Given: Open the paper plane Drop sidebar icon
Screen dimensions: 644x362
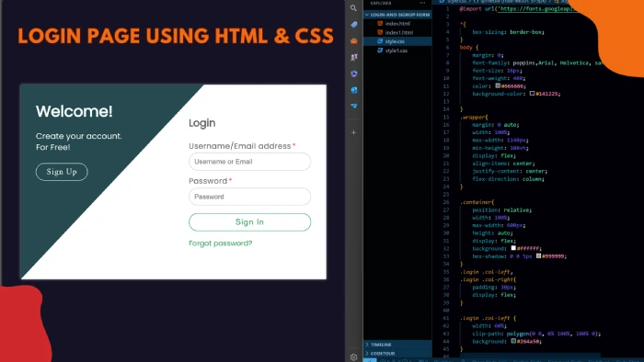Looking at the screenshot, I should tap(353, 106).
